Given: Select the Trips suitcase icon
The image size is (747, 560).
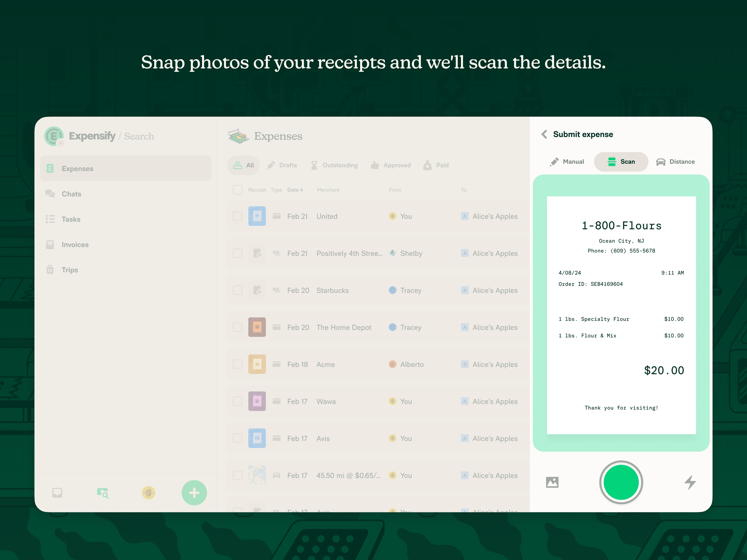Looking at the screenshot, I should 50,270.
